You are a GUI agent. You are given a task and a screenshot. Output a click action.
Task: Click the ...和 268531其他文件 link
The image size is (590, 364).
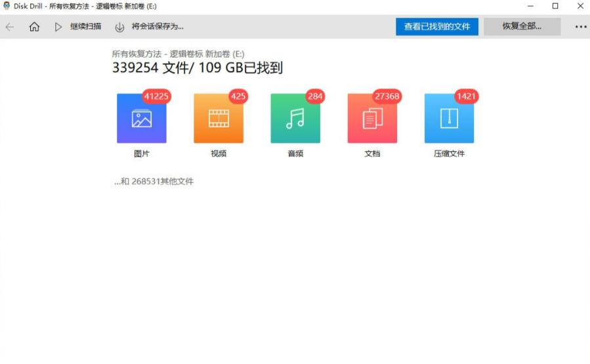pyautogui.click(x=154, y=182)
